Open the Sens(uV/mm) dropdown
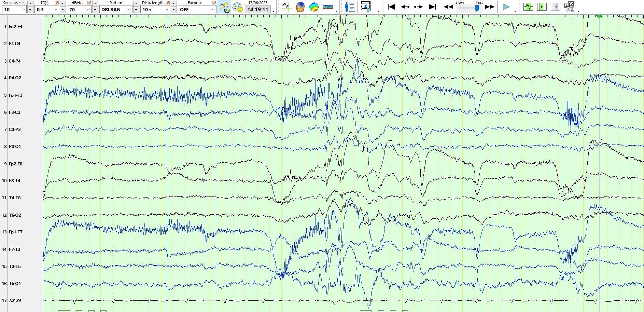This screenshot has width=644, height=312. pyautogui.click(x=14, y=10)
